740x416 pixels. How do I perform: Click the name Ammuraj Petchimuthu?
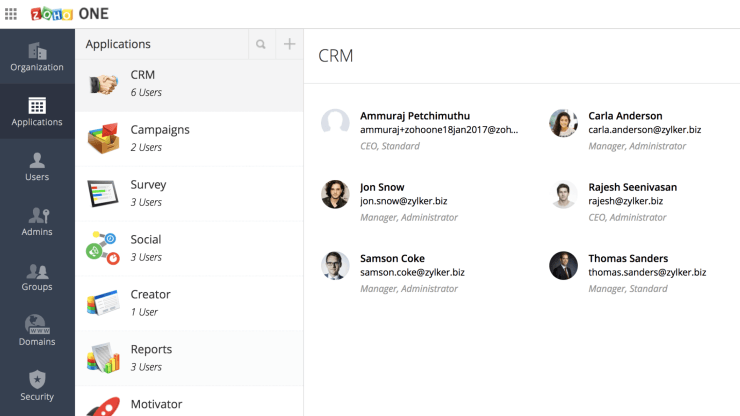point(415,116)
